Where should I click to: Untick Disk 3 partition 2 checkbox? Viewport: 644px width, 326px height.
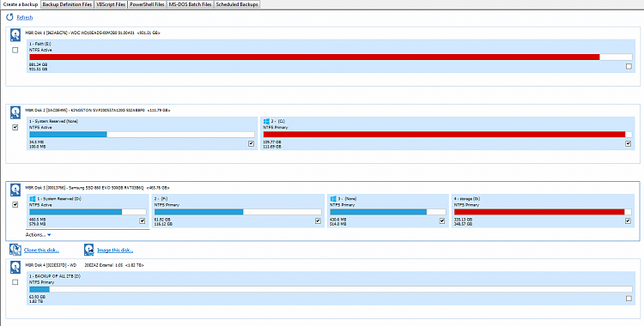318,220
